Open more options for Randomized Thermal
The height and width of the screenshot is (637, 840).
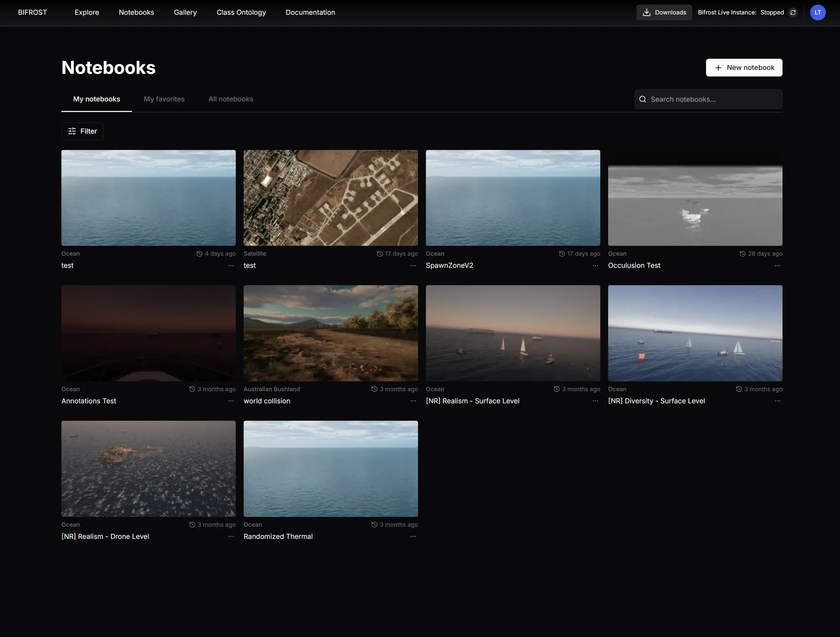[413, 536]
